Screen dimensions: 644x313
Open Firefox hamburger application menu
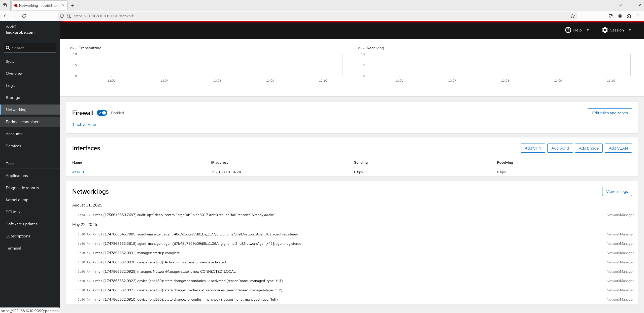(x=638, y=16)
